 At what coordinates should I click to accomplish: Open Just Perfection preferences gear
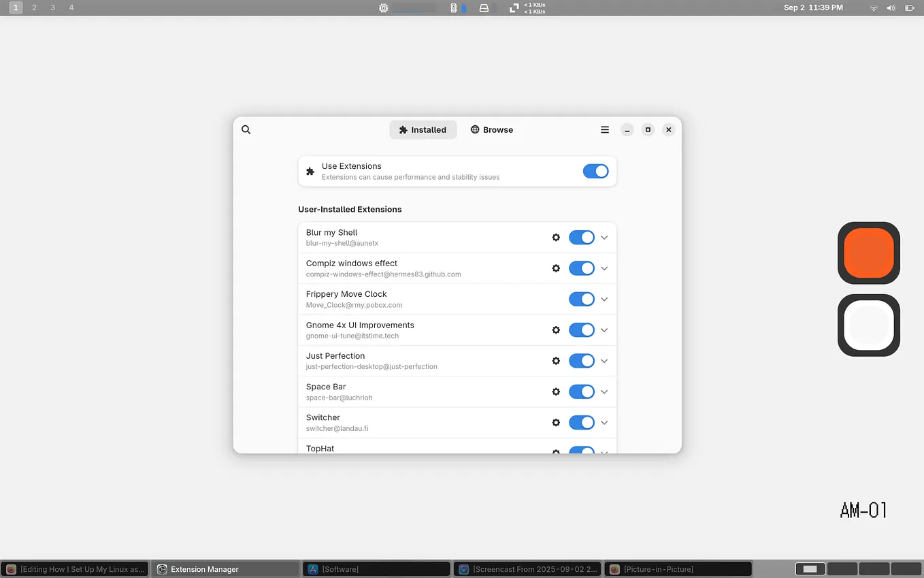pyautogui.click(x=556, y=361)
